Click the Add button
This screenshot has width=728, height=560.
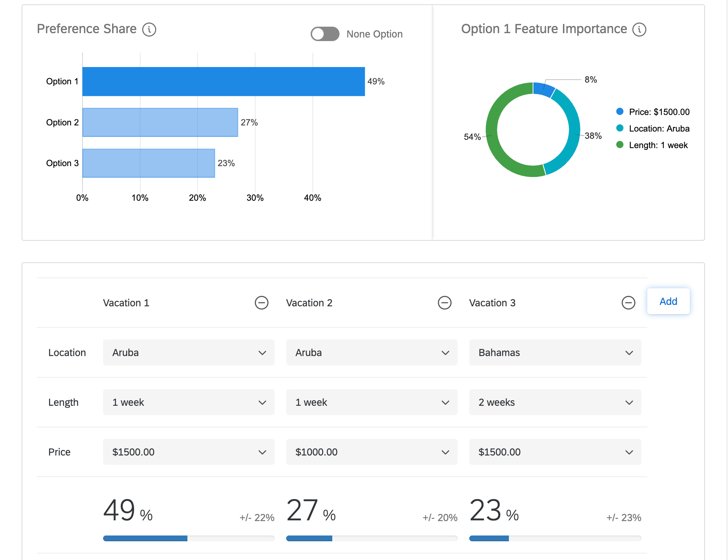[668, 301]
